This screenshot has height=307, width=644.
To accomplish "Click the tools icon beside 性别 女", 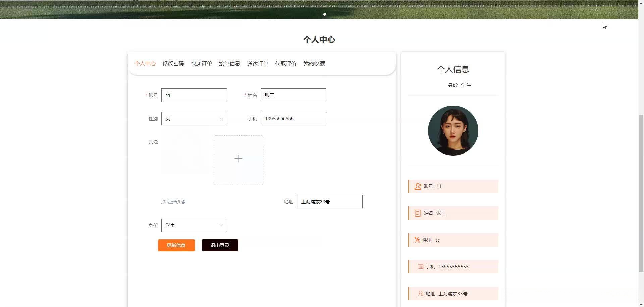I will tap(417, 240).
